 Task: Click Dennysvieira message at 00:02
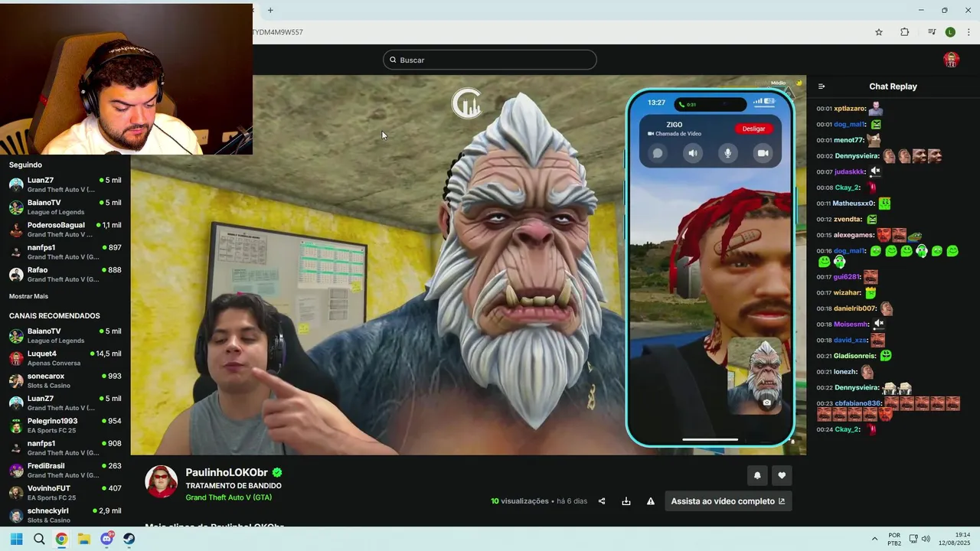(878, 156)
